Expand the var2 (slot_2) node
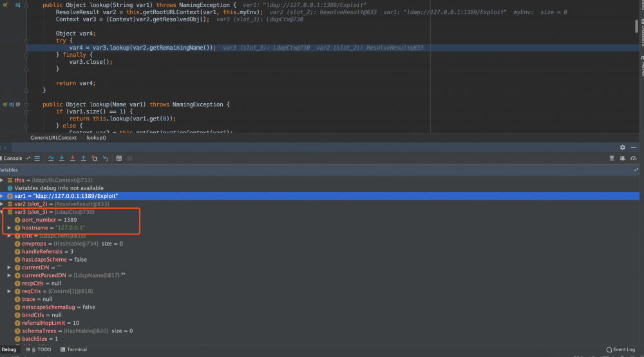 coord(2,204)
